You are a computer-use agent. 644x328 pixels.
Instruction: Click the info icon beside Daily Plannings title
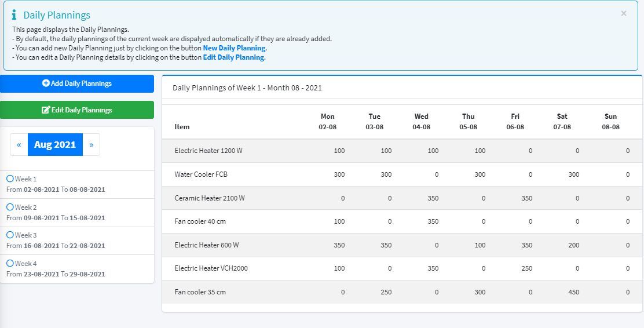[14, 15]
